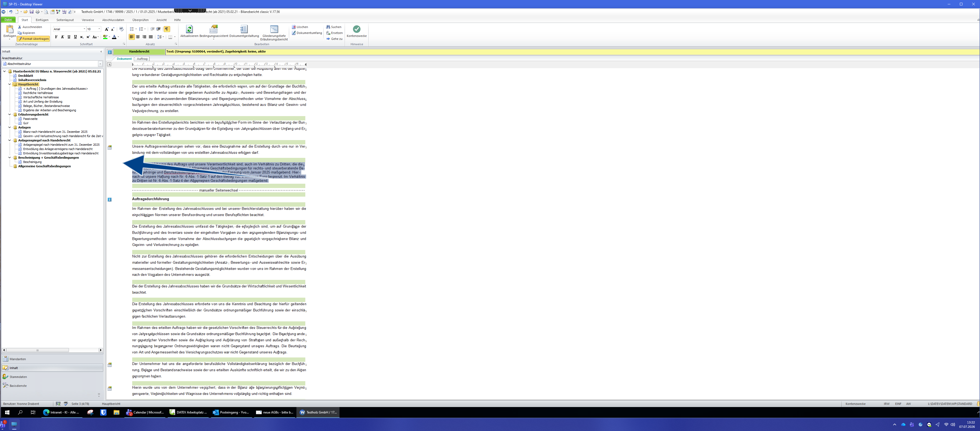
Task: Toggle the paragraph marks (¶) display
Action: (x=167, y=29)
